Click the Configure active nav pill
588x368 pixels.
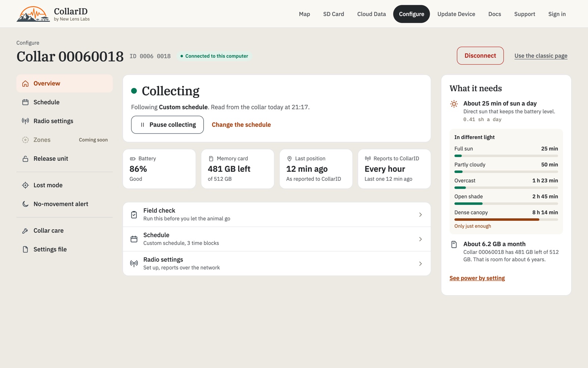pyautogui.click(x=412, y=14)
